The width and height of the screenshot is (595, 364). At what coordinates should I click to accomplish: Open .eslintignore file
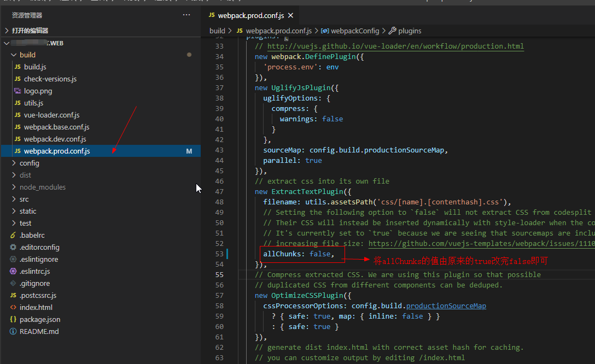tap(39, 260)
